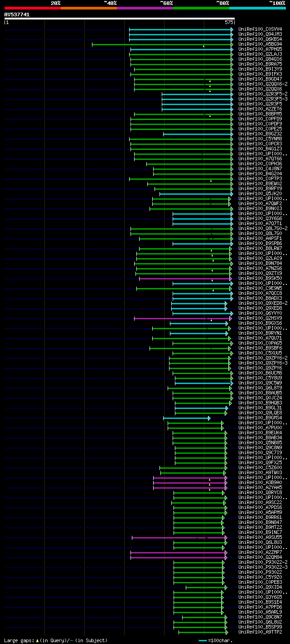The height and width of the screenshot is (644, 290).
Task: Click hit label UniRef100_B4G1Z3
Action: [x=261, y=149]
